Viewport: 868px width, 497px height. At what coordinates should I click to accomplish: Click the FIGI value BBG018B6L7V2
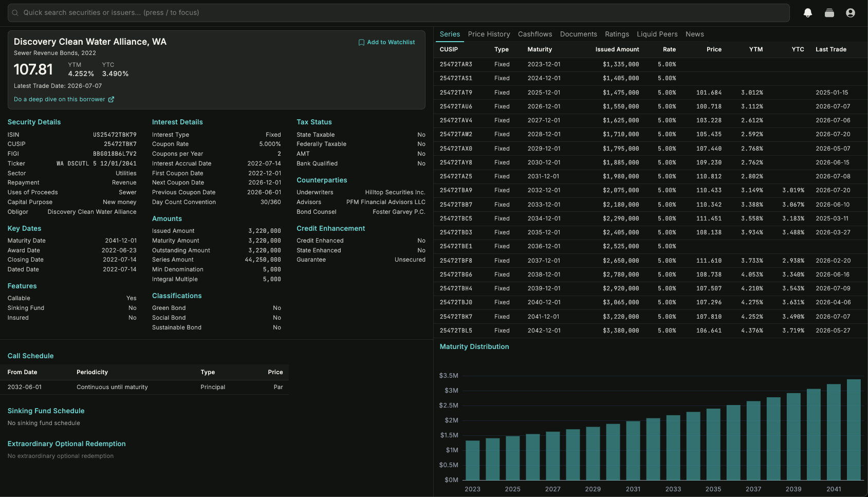(x=115, y=154)
